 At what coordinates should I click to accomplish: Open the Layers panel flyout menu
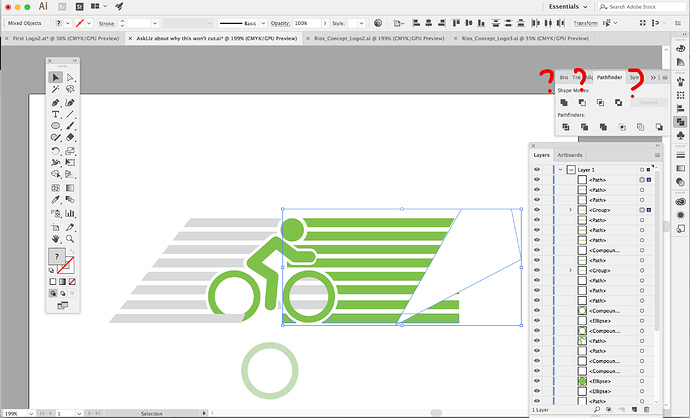[657, 155]
